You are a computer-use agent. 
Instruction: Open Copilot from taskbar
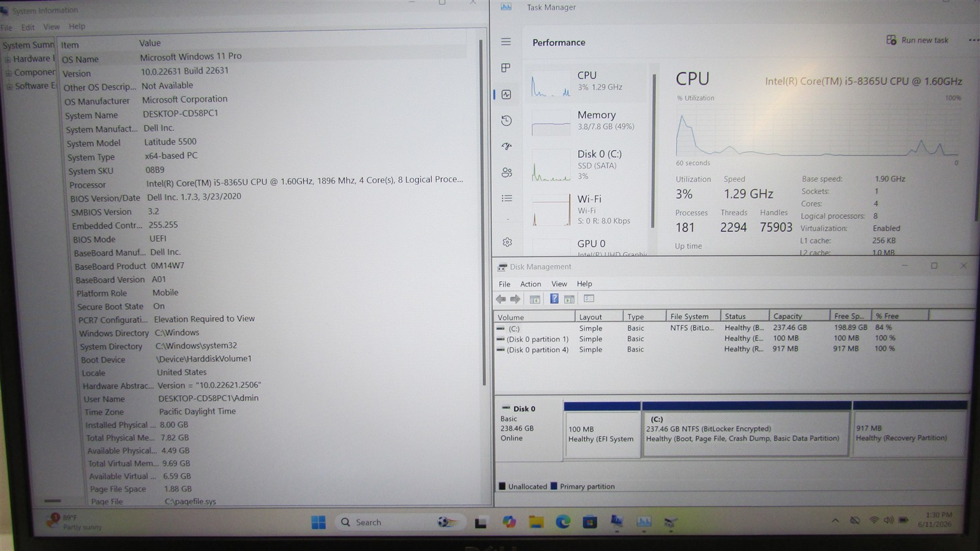[x=509, y=522]
